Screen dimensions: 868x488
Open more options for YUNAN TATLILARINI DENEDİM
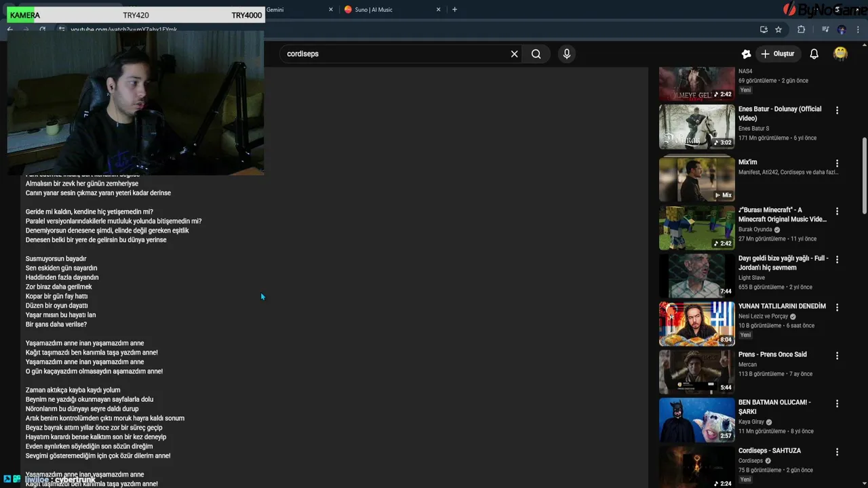tap(837, 308)
